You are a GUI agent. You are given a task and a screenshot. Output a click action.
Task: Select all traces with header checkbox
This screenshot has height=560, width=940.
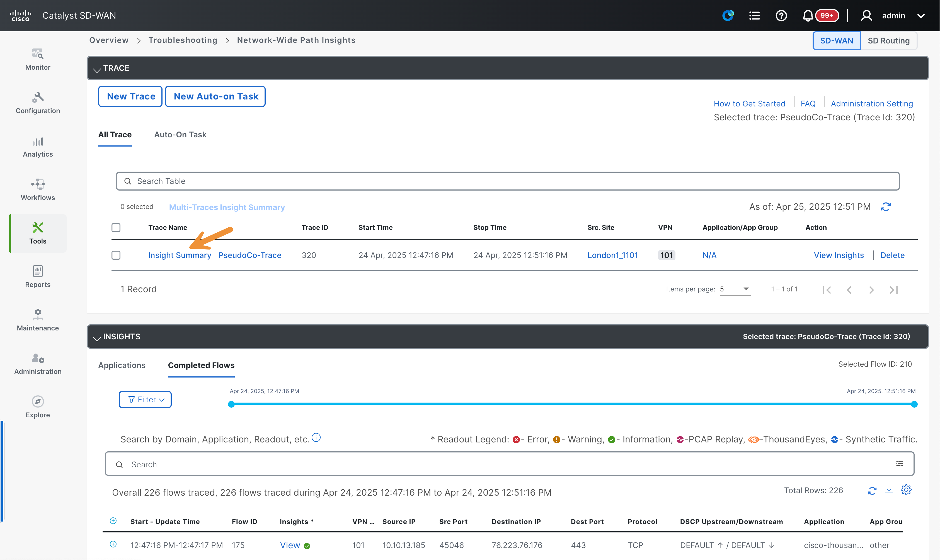116,228
